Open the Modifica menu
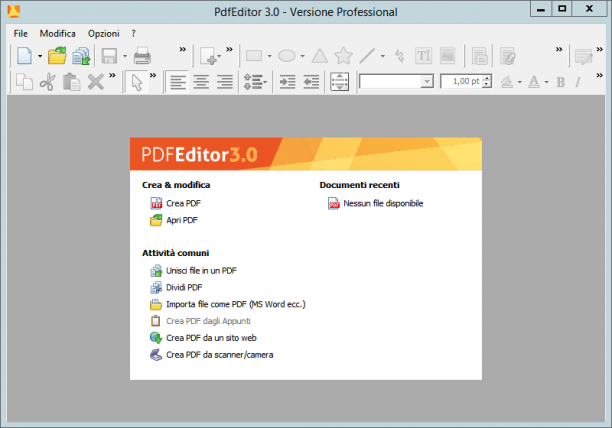 [x=57, y=34]
